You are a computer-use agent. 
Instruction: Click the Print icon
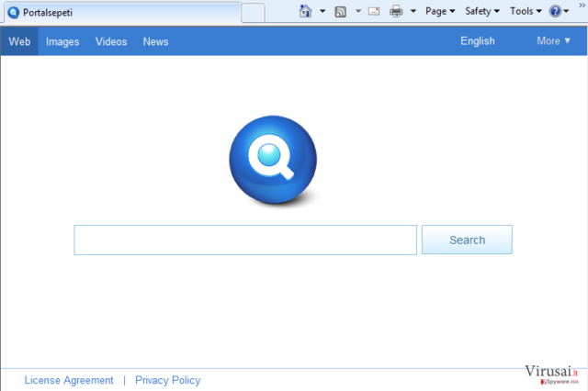pyautogui.click(x=396, y=12)
